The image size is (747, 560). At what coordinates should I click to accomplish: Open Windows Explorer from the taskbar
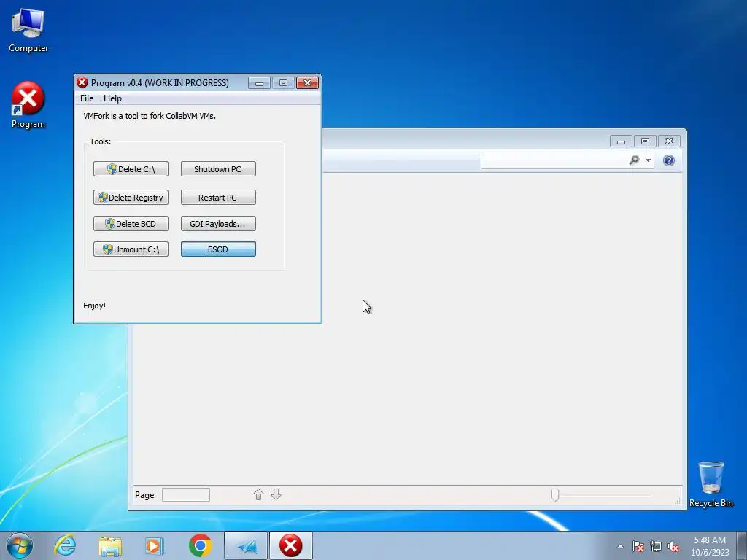coord(111,545)
